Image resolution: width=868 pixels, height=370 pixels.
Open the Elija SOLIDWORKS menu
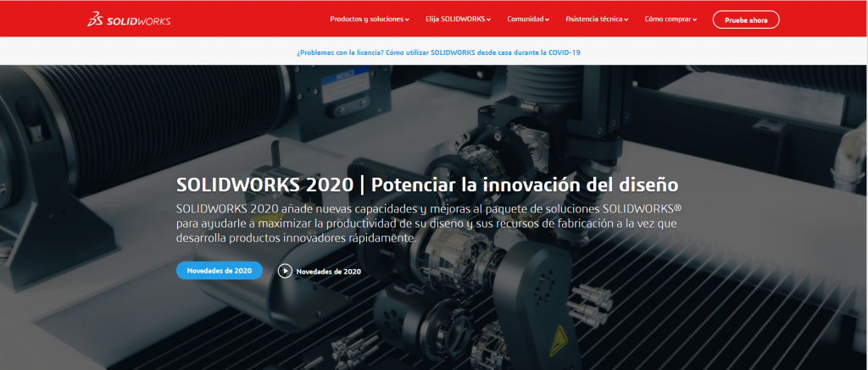[x=458, y=19]
